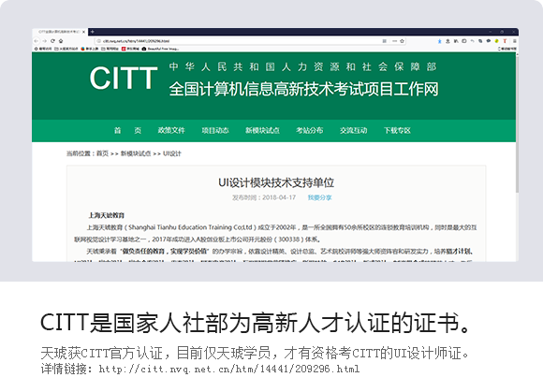This screenshot has width=543, height=392.
Task: Click 考站分布 in the navigation bar
Action: point(310,130)
